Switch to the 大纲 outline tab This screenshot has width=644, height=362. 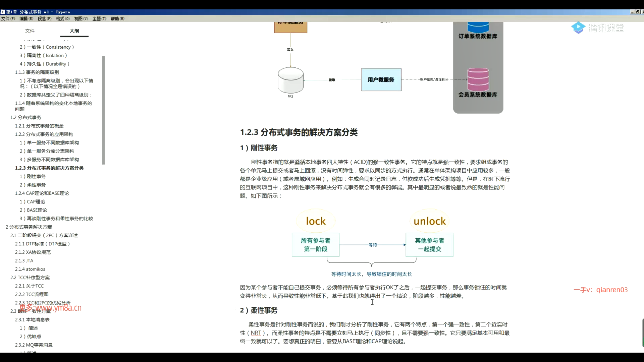[x=74, y=31]
